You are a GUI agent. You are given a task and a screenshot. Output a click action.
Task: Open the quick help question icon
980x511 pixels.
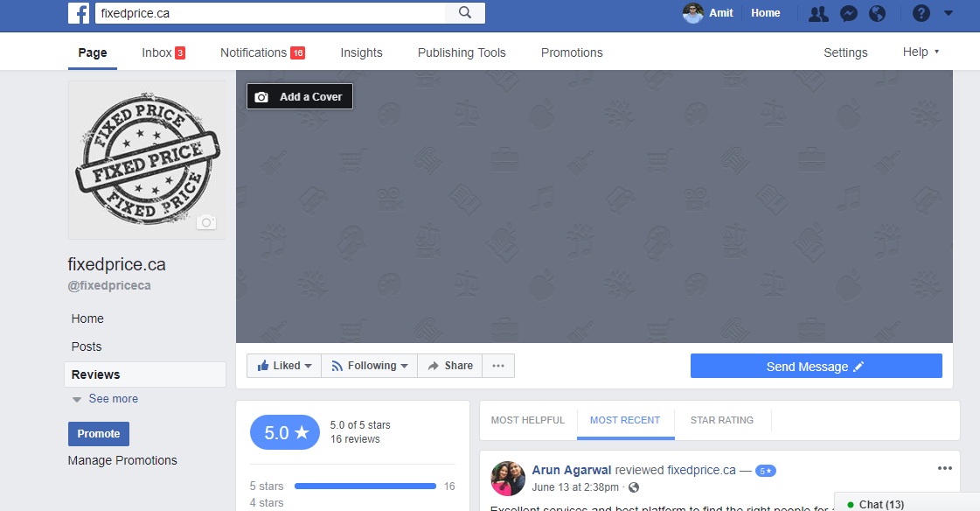point(921,13)
